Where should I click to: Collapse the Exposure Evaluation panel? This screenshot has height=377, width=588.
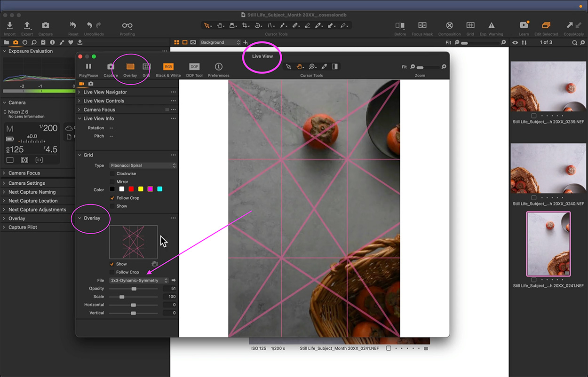4,51
